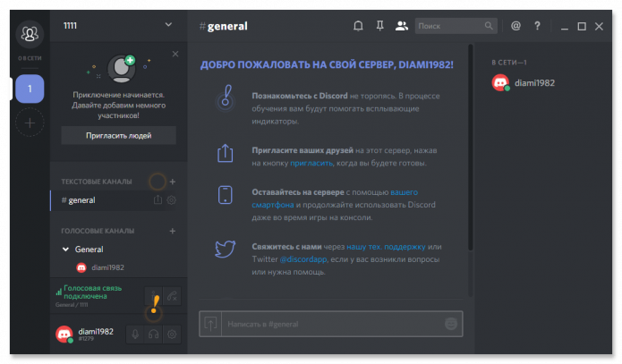This screenshot has width=622, height=364.
Task: Open user settings gear
Action: pyautogui.click(x=172, y=334)
